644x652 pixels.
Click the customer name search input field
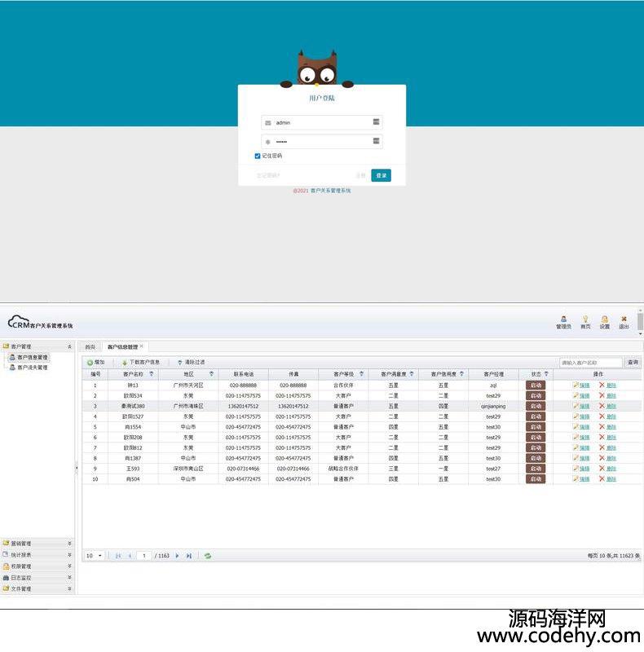[589, 363]
